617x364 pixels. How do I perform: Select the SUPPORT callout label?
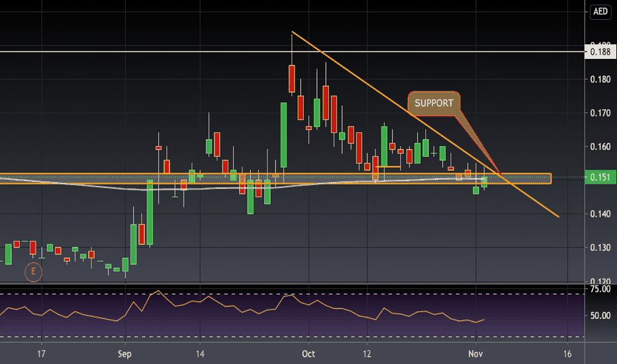click(434, 103)
